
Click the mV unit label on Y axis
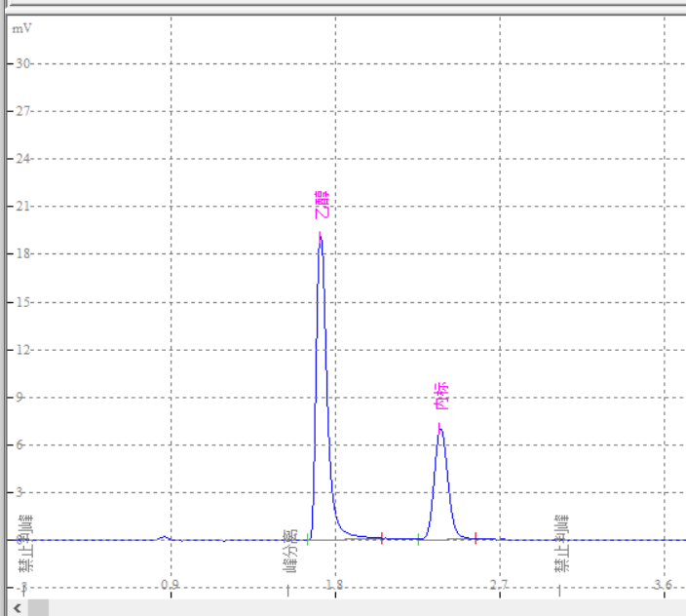click(x=21, y=28)
